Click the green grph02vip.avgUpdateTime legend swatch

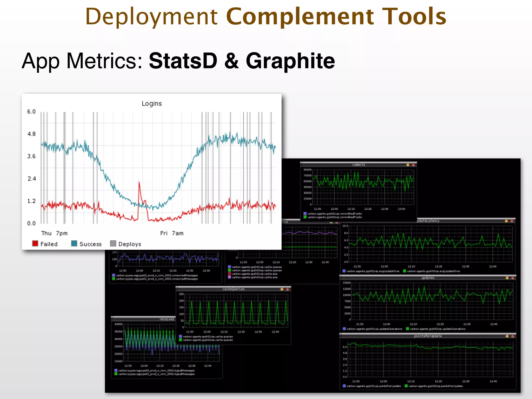(x=405, y=271)
